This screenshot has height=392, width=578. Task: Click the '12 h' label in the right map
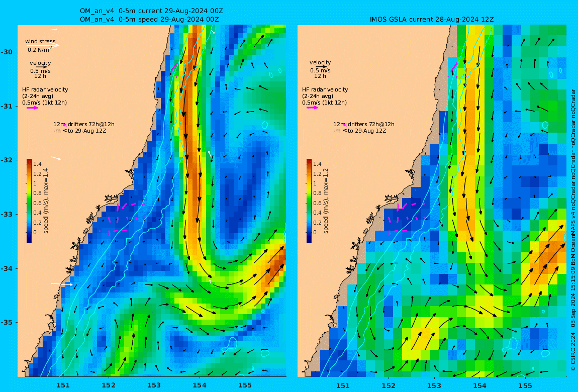(x=320, y=76)
